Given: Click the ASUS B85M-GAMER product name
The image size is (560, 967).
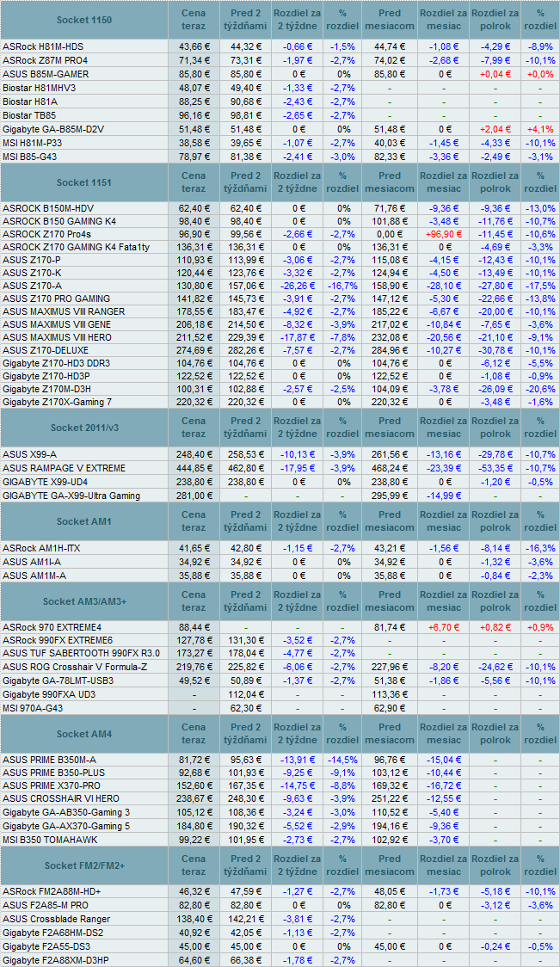Looking at the screenshot, I should coord(46,74).
